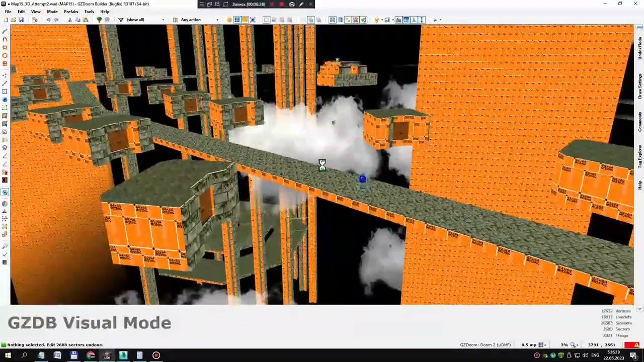
Task: Toggle the highlighted blue sky toolbar button
Action: (406, 20)
